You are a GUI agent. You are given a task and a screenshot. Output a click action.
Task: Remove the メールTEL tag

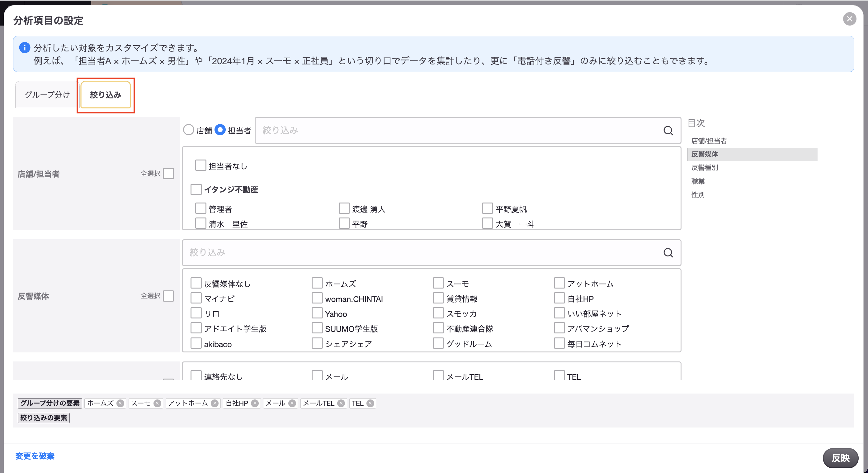tap(341, 403)
